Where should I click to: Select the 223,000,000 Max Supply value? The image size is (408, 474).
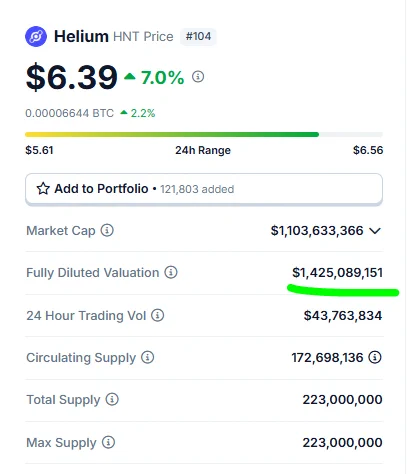pos(342,443)
